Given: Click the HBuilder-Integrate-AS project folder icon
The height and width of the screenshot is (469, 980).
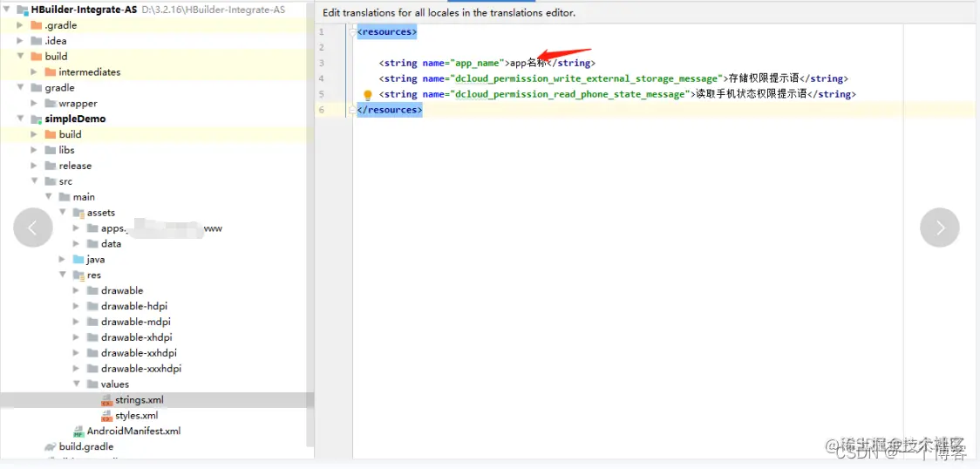Looking at the screenshot, I should click(22, 10).
